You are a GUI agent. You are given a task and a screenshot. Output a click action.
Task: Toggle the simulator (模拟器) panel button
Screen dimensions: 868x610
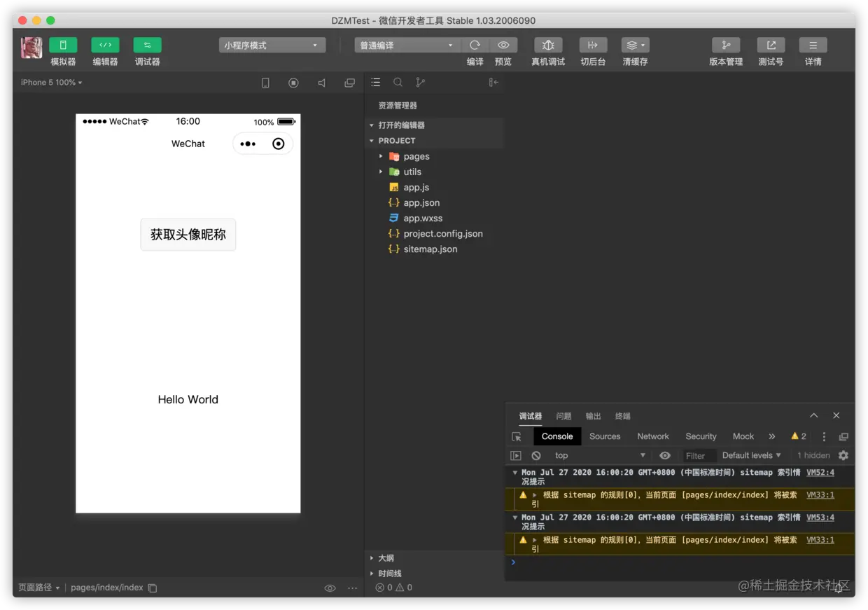[63, 45]
